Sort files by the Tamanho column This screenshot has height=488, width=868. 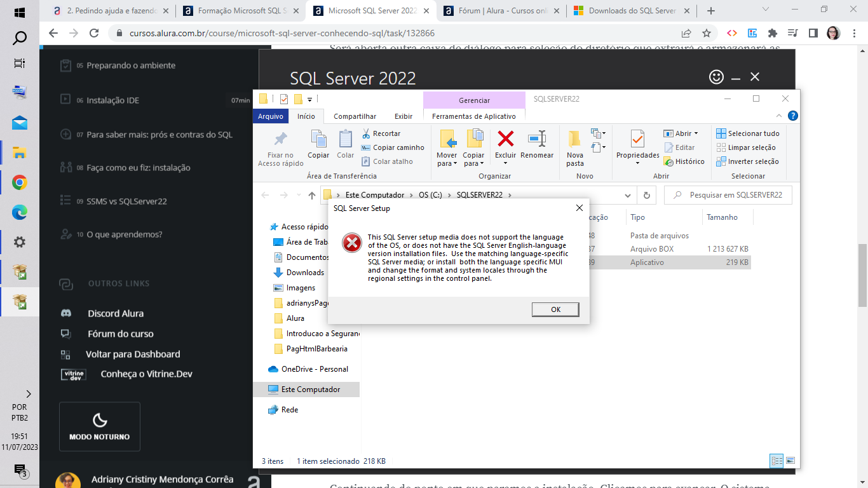722,217
